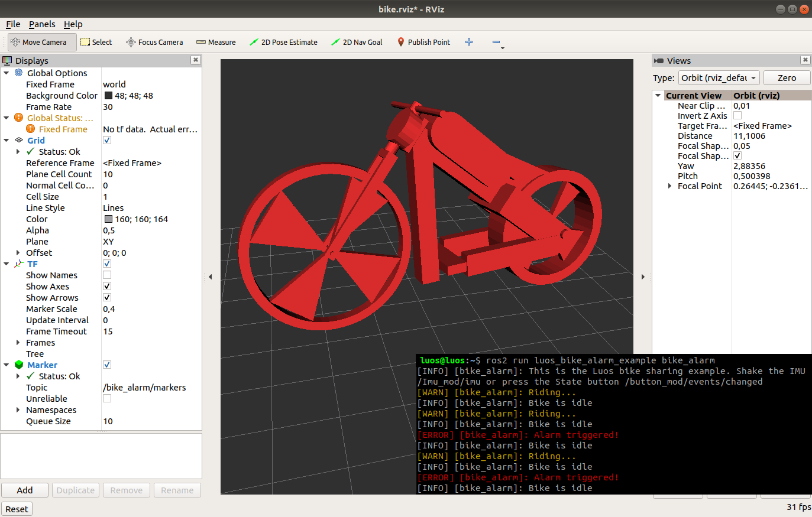Click the Add display button
This screenshot has width=812, height=517.
pos(25,490)
